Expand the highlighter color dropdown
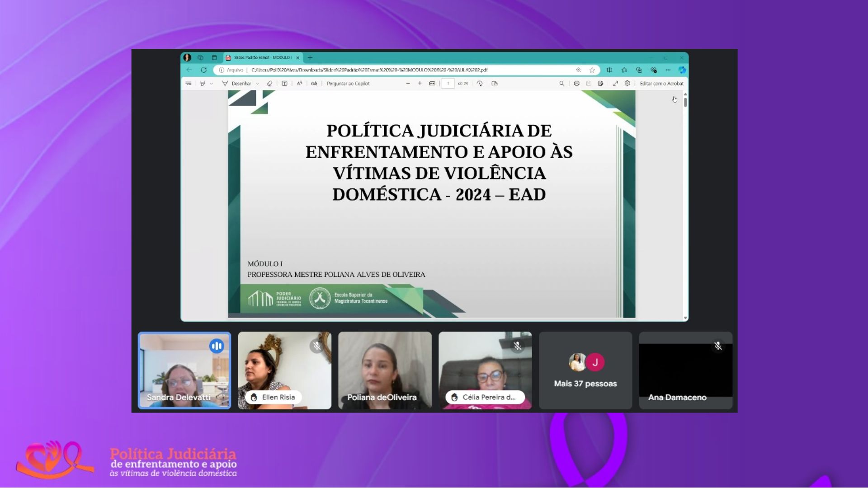 [211, 84]
